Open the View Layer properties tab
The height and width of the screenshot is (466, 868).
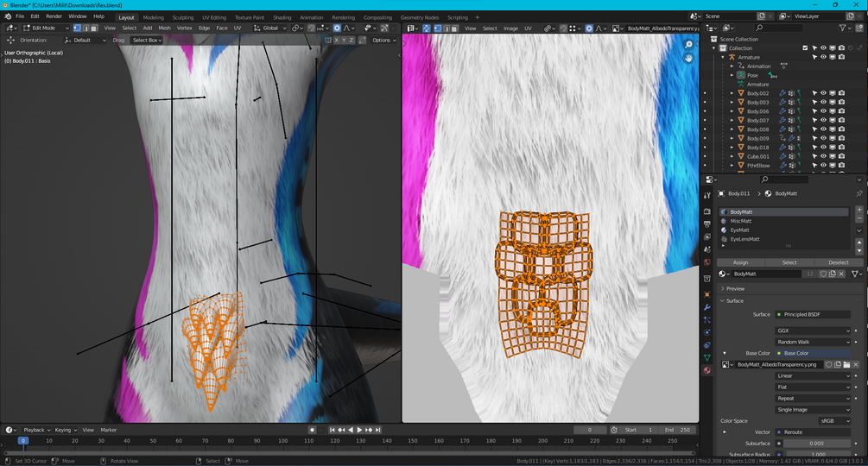click(x=706, y=236)
